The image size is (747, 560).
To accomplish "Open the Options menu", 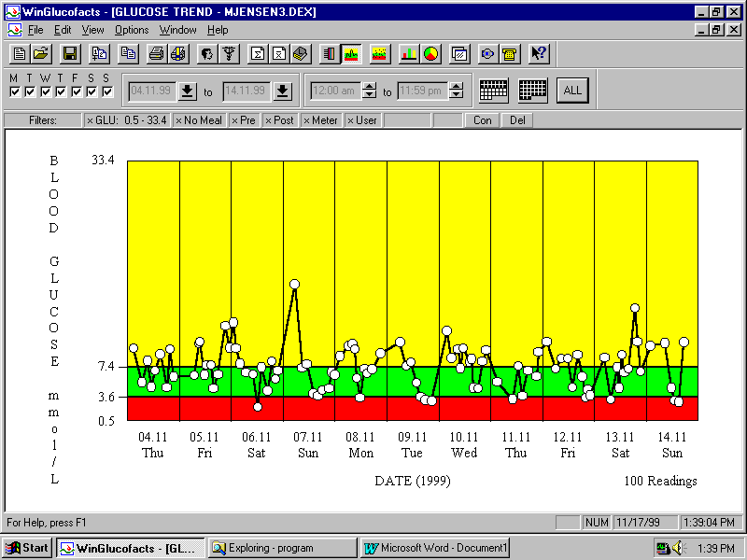I will point(132,30).
